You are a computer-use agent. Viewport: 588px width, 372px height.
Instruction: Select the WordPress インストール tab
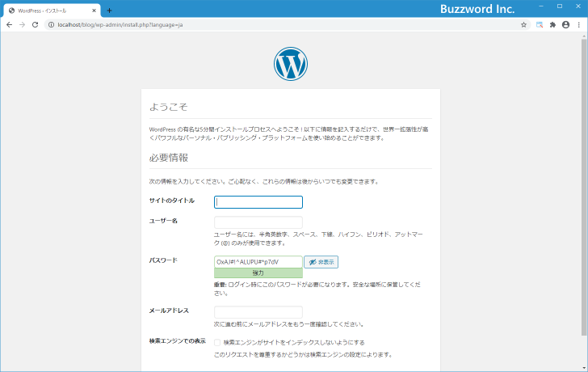coord(52,11)
